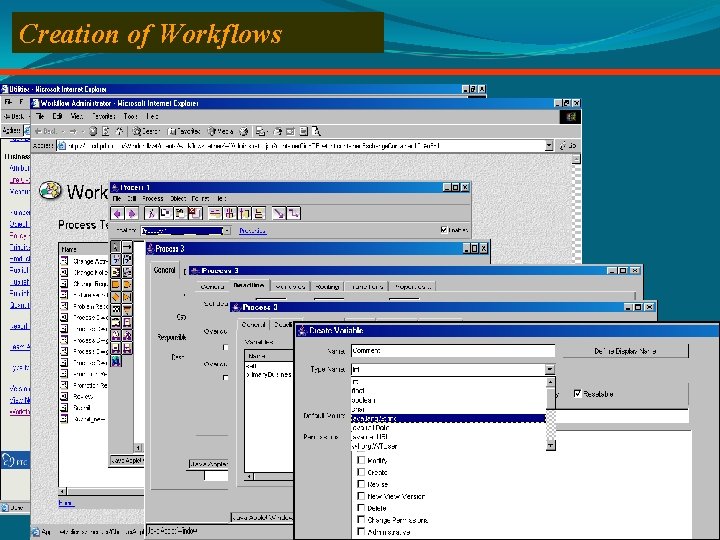
Task: Click the Name field containing Comment
Action: [x=453, y=351]
